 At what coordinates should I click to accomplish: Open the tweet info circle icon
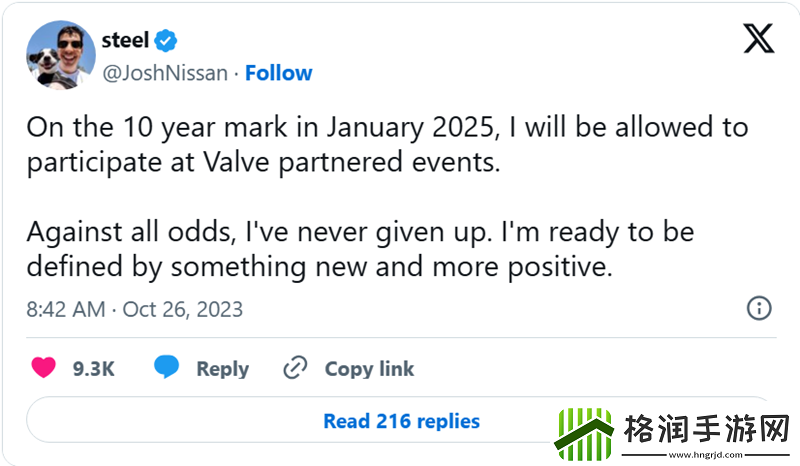click(x=759, y=307)
